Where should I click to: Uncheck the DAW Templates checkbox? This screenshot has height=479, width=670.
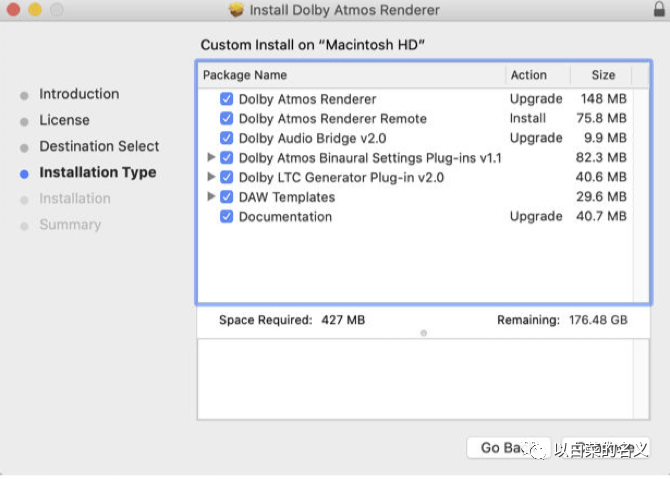coord(226,197)
